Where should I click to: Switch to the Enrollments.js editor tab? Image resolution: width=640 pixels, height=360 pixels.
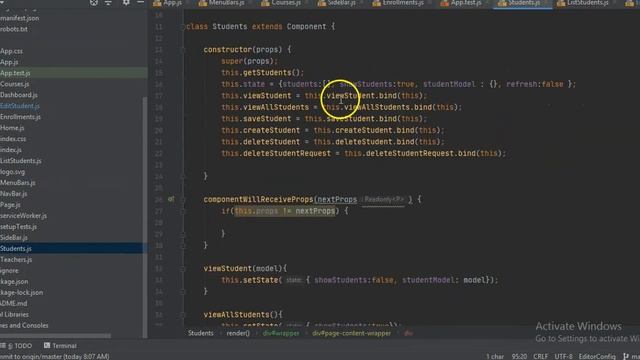pos(397,3)
